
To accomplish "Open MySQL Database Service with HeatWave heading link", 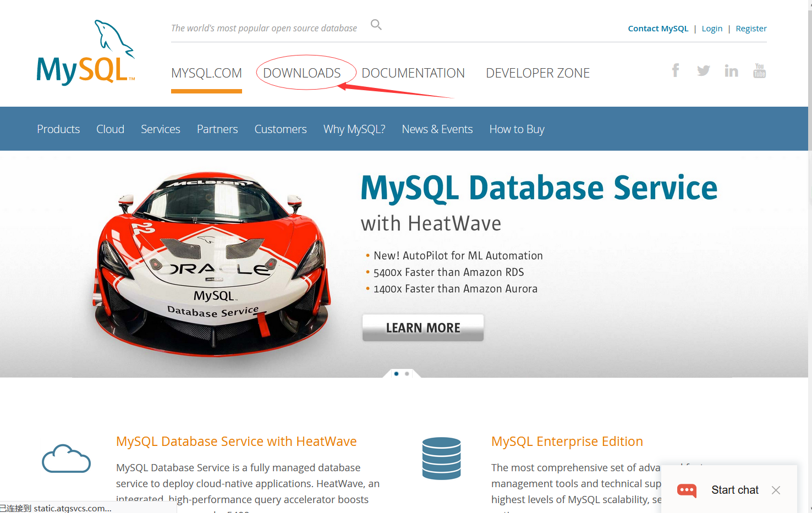I will click(x=237, y=442).
